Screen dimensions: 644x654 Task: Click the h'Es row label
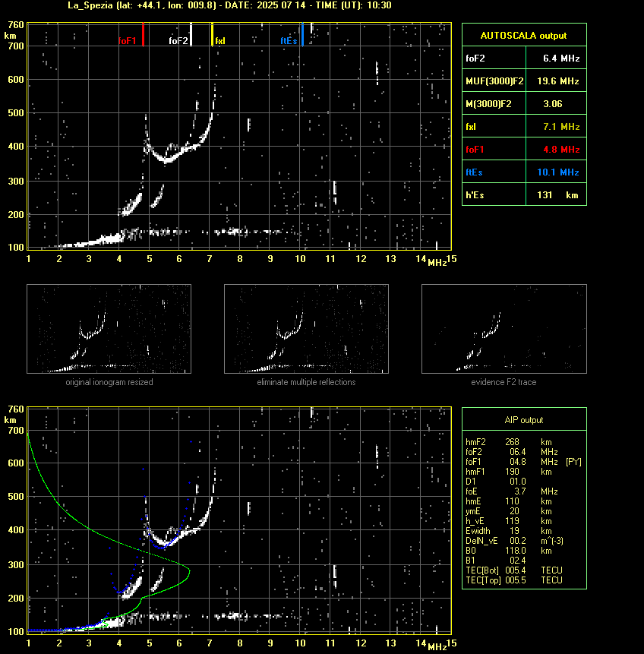coord(474,195)
